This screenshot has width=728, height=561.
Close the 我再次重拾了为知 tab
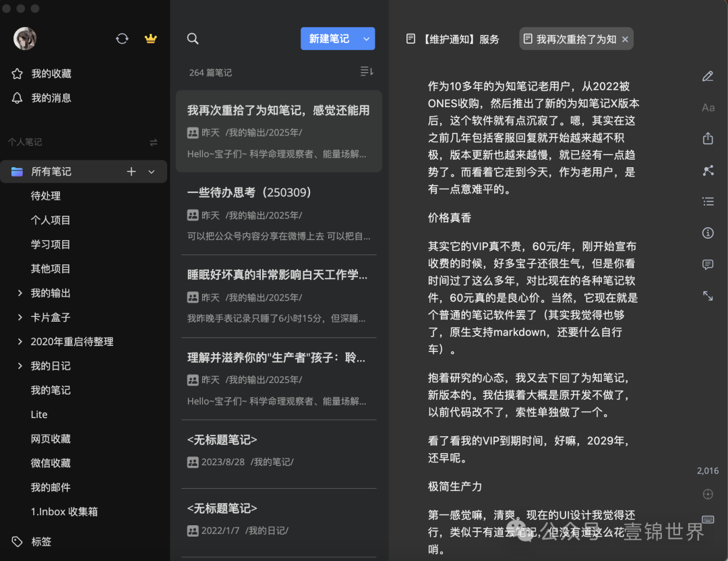tap(625, 40)
